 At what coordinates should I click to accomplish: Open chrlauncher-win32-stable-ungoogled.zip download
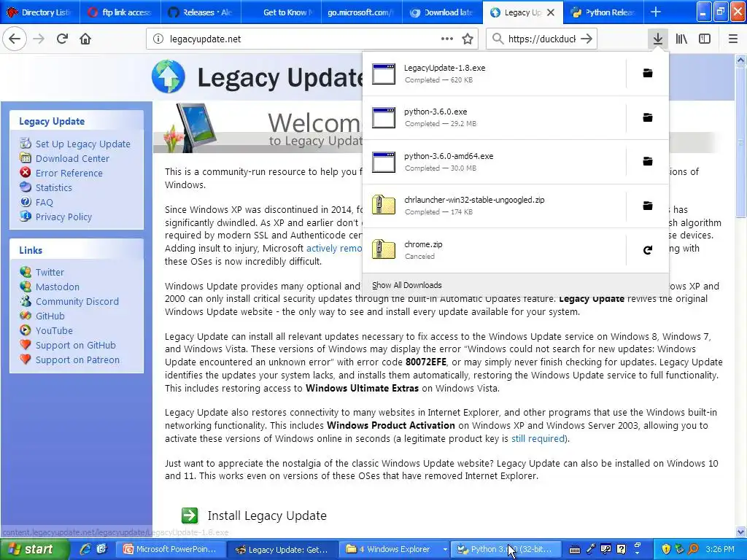[x=494, y=206]
